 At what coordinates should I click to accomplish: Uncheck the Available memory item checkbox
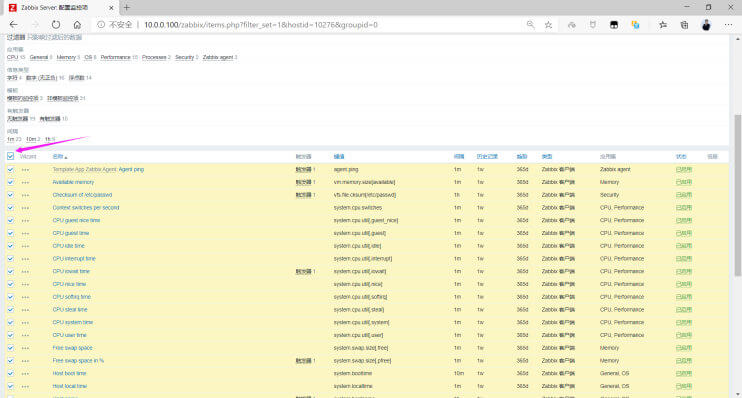10,182
